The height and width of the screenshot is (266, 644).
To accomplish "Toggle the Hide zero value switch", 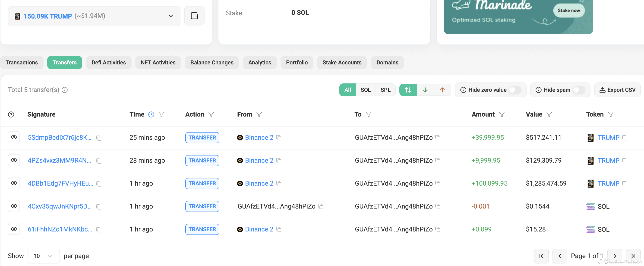I will (515, 90).
